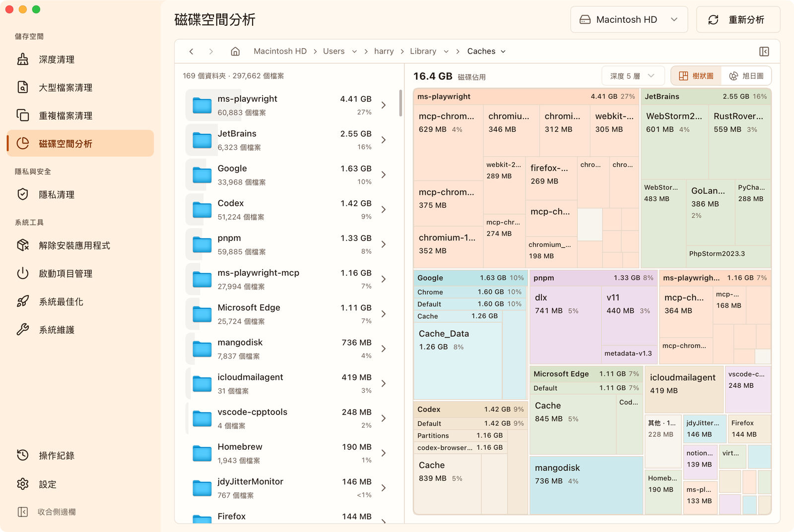Go forward with the right arrow
794x532 pixels.
click(211, 52)
